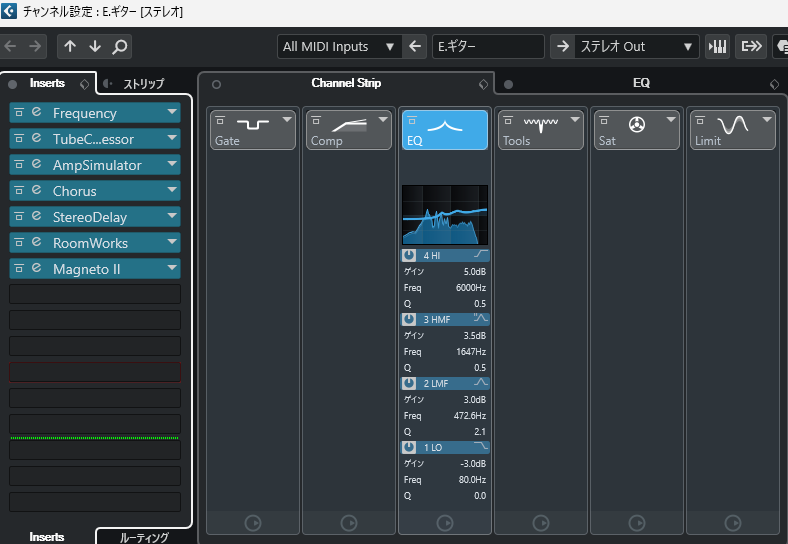This screenshot has width=788, height=544.
Task: Open the Gate module dropdown arrow
Action: (x=287, y=120)
